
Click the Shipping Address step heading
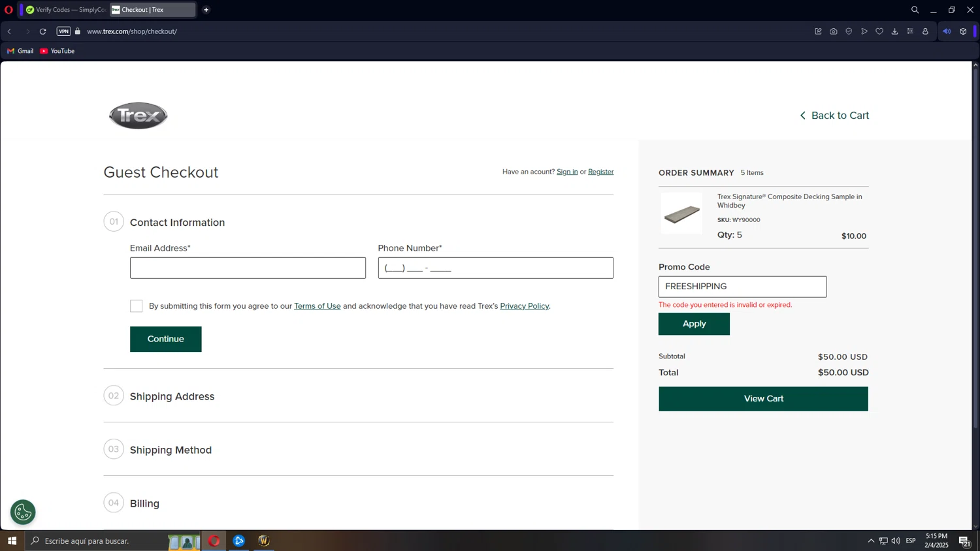172,396
